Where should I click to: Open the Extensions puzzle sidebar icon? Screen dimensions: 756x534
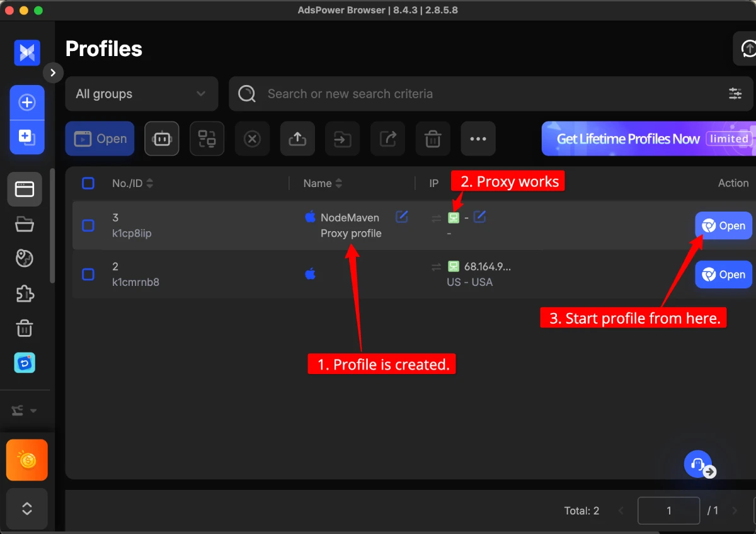click(25, 293)
